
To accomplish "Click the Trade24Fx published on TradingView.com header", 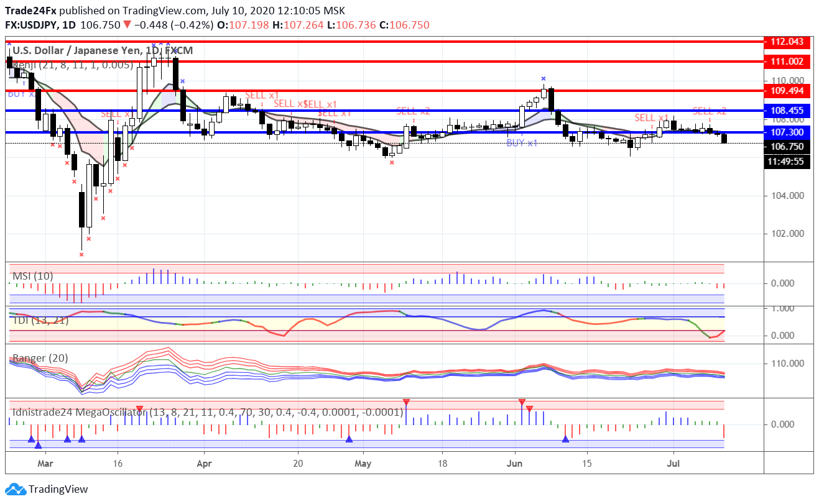I will pos(176,11).
